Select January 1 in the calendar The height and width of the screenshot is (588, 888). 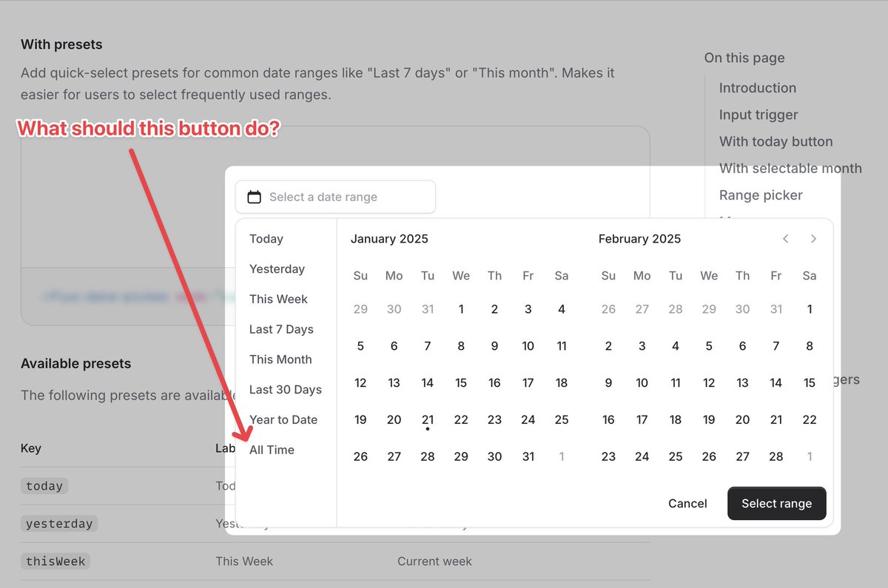(461, 309)
